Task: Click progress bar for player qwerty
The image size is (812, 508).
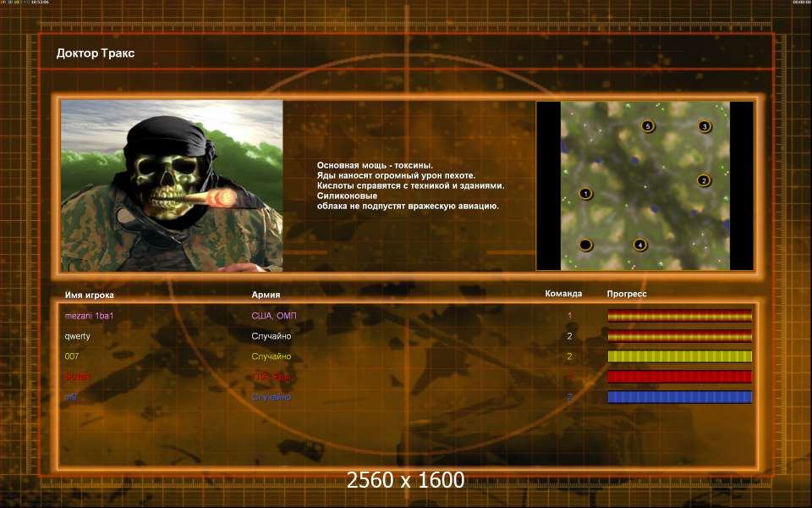Action: click(679, 336)
